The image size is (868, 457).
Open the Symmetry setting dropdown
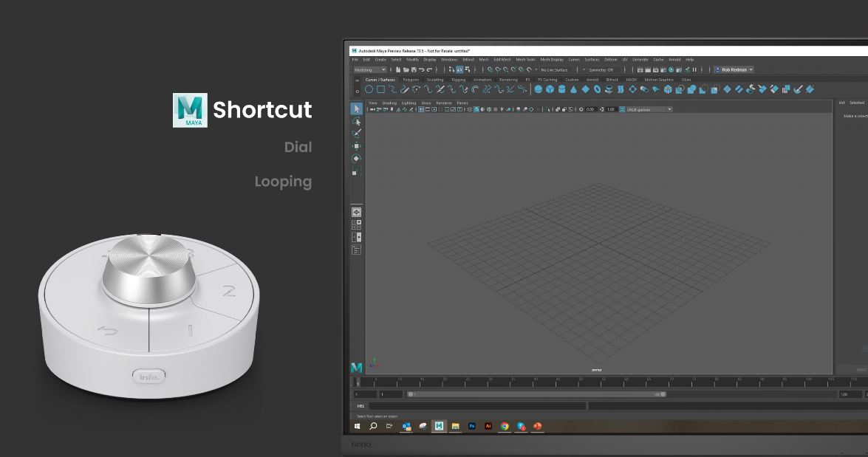point(604,69)
